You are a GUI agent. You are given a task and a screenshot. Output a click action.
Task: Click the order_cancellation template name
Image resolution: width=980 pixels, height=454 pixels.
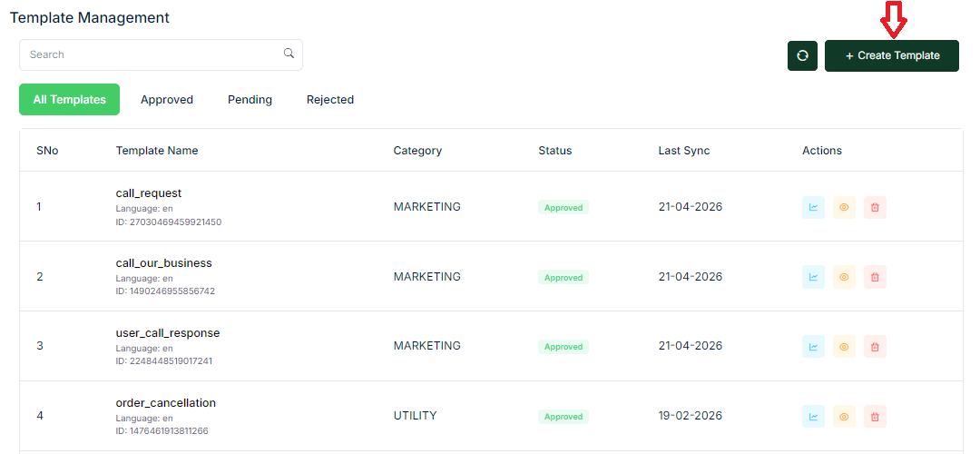pos(166,403)
